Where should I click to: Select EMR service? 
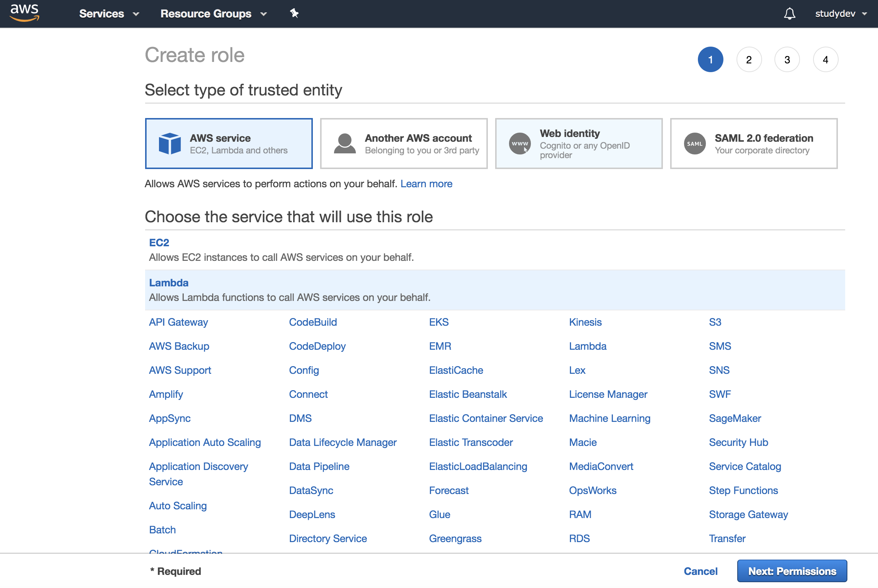(x=440, y=346)
